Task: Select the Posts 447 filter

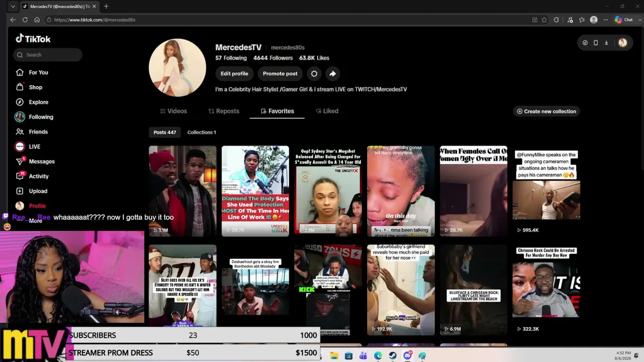Action: [x=165, y=132]
